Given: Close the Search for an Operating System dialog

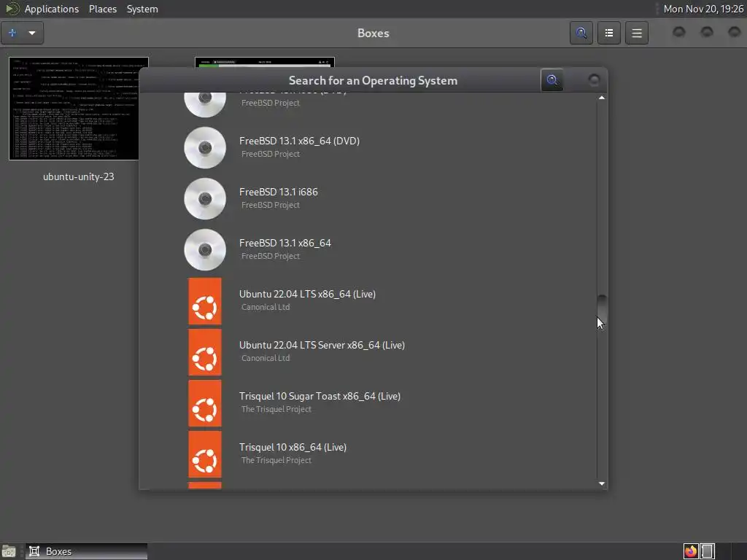Looking at the screenshot, I should 594,80.
